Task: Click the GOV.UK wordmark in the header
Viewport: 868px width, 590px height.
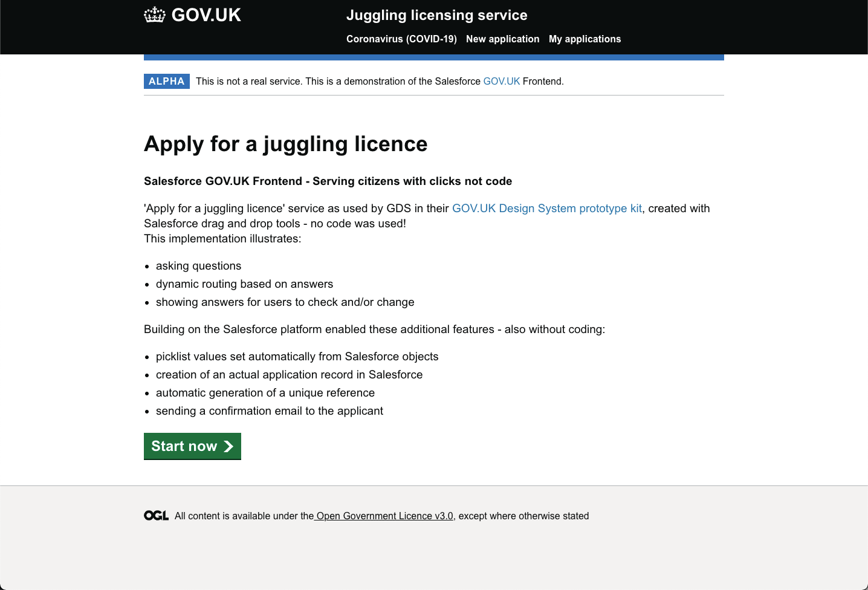Action: click(x=206, y=15)
